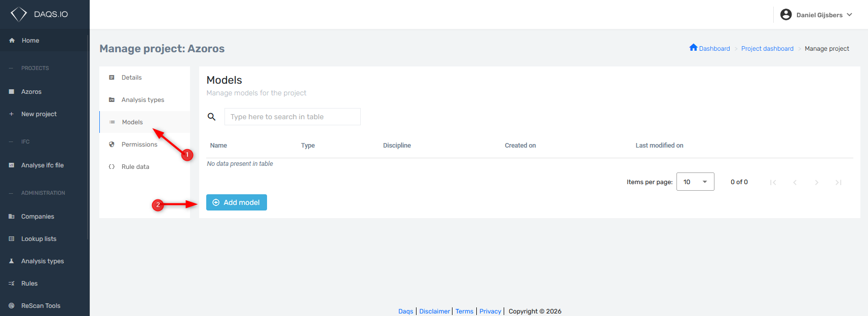Click the Rules icon in sidebar

(11, 284)
